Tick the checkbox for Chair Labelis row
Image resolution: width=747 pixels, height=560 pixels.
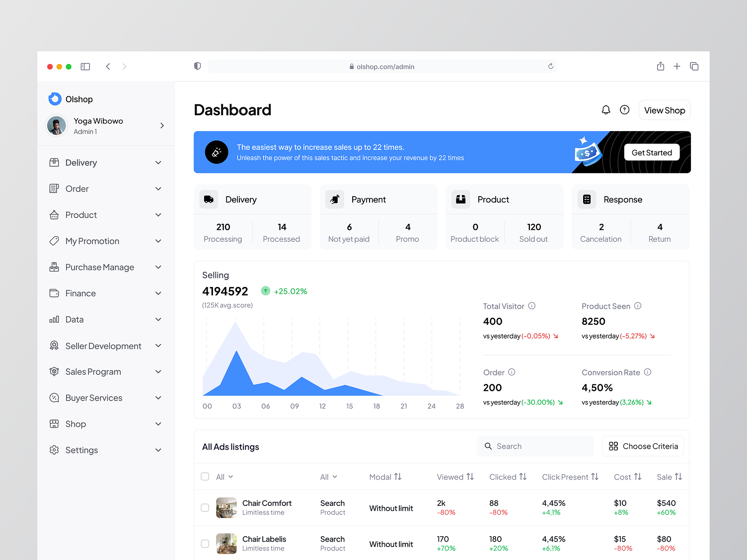click(x=205, y=544)
